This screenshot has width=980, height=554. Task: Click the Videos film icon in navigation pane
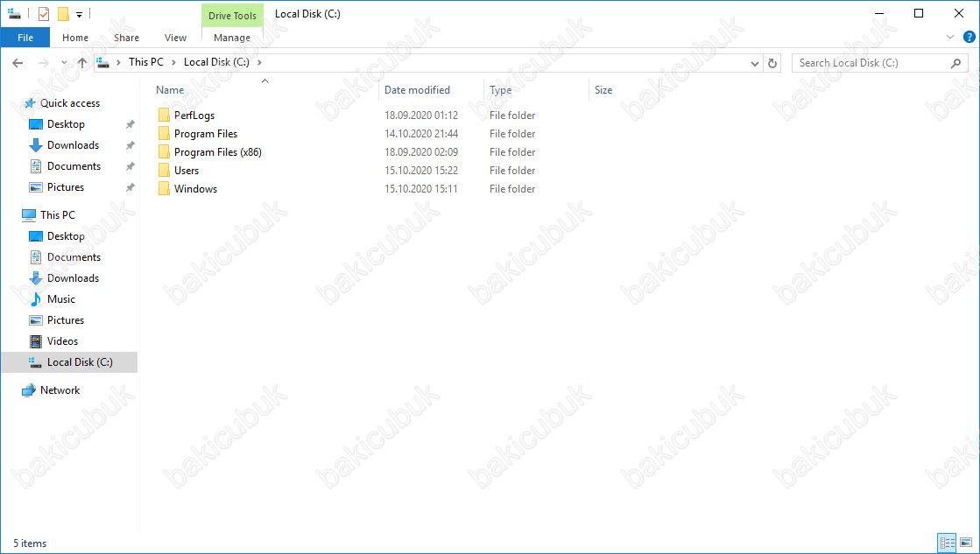pyautogui.click(x=36, y=341)
